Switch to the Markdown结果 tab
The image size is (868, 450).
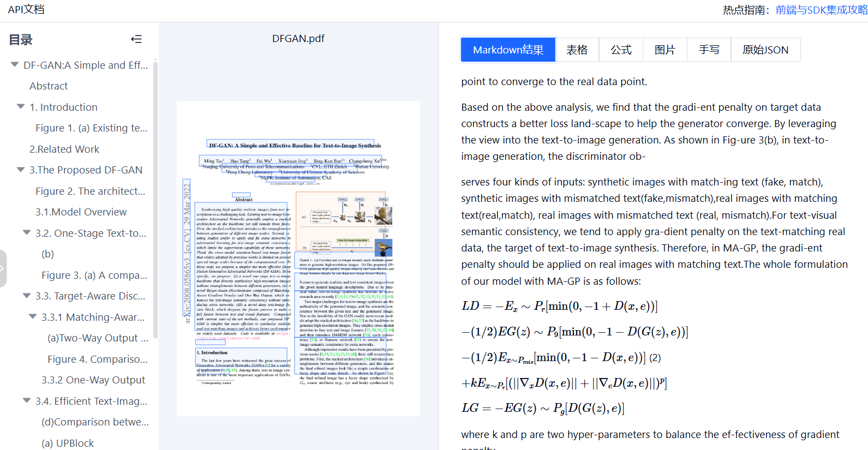pyautogui.click(x=508, y=50)
